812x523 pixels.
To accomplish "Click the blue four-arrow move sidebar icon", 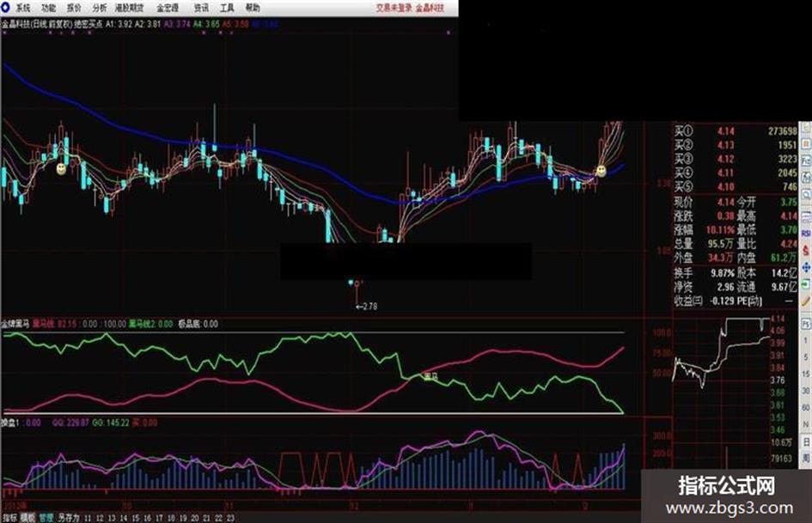I will (x=806, y=267).
